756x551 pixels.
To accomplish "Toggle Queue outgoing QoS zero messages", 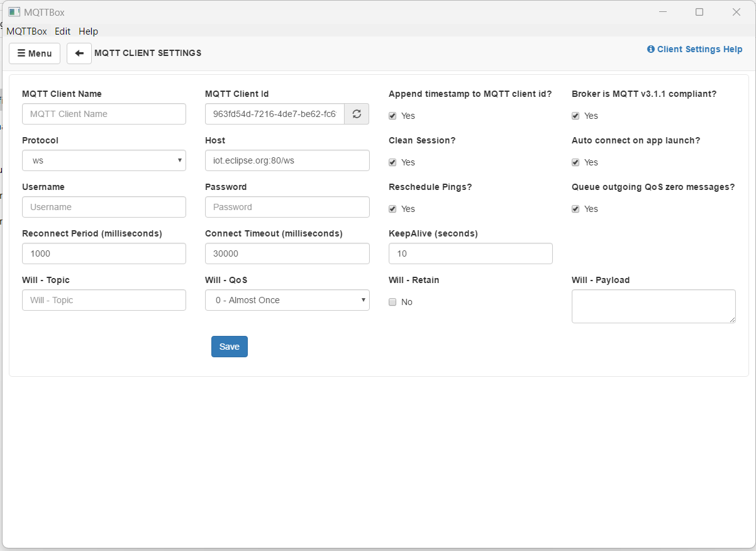I will (575, 209).
